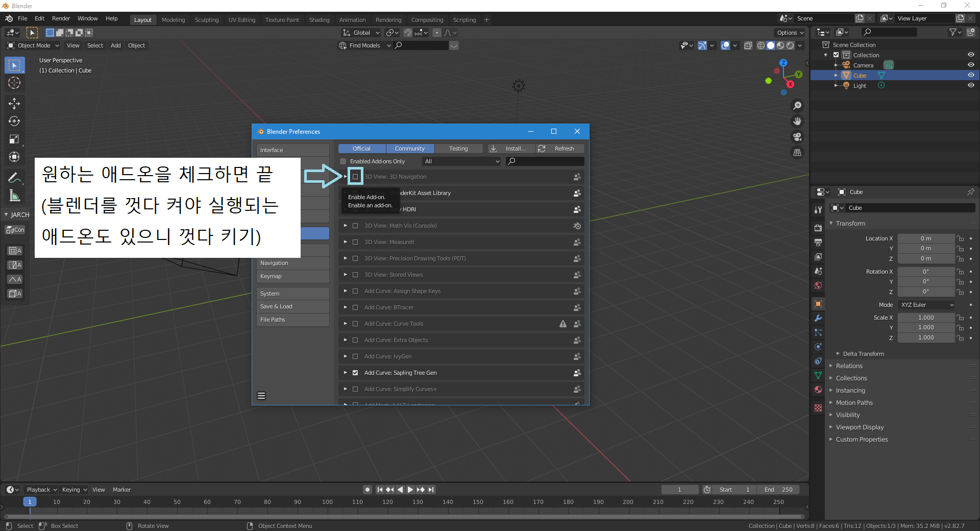Image resolution: width=980 pixels, height=531 pixels.
Task: Open XYZ Euler rotation mode dropdown
Action: pyautogui.click(x=926, y=305)
